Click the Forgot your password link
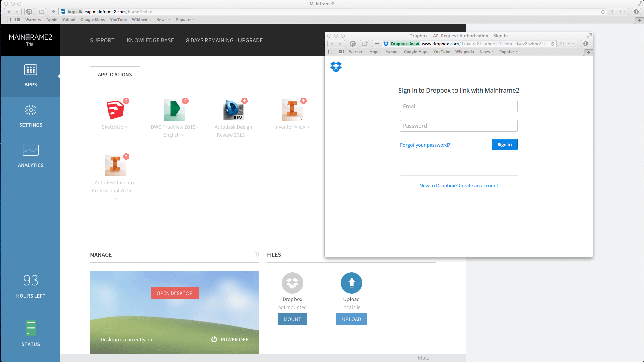The image size is (644, 362). pos(425,145)
